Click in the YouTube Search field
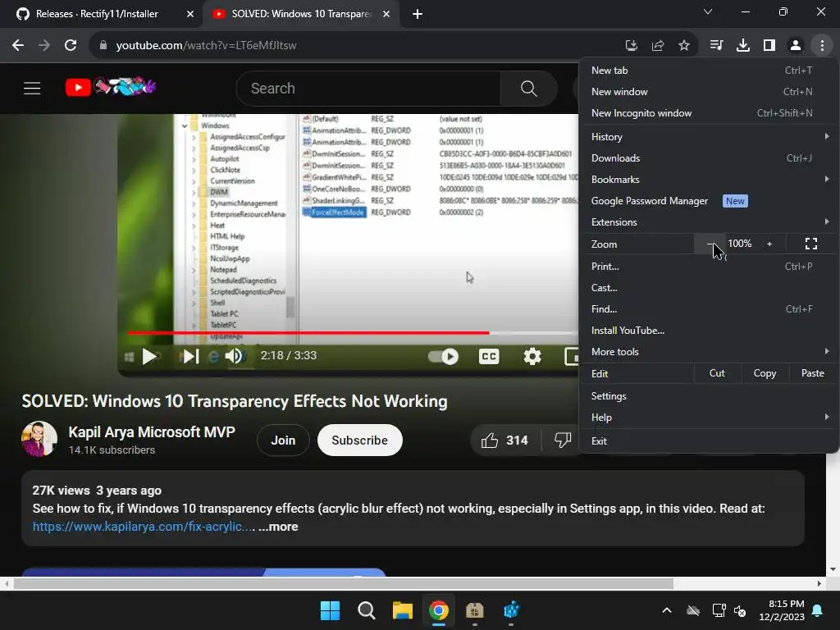This screenshot has height=630, width=840. pyautogui.click(x=368, y=89)
